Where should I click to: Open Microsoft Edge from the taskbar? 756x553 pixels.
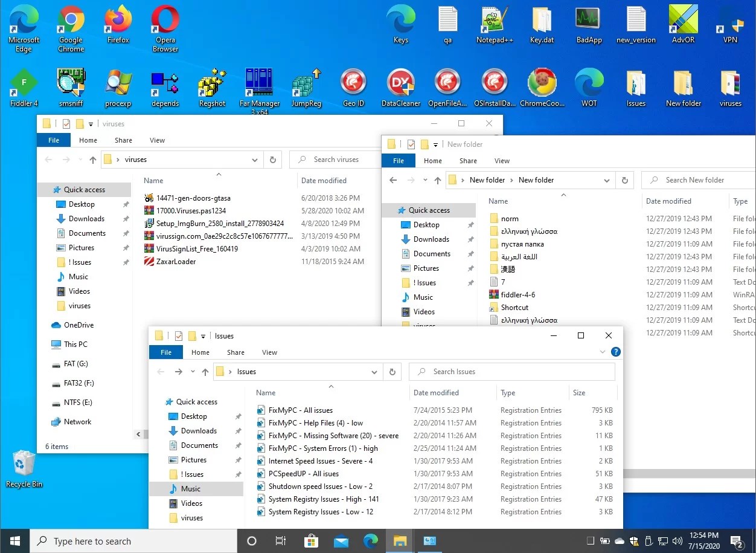[x=371, y=541]
